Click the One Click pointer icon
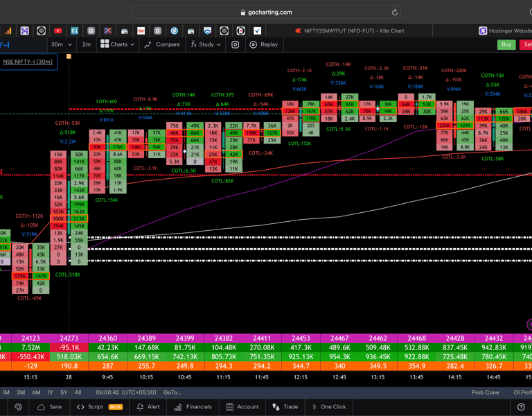This screenshot has width=532, height=416. [x=314, y=407]
